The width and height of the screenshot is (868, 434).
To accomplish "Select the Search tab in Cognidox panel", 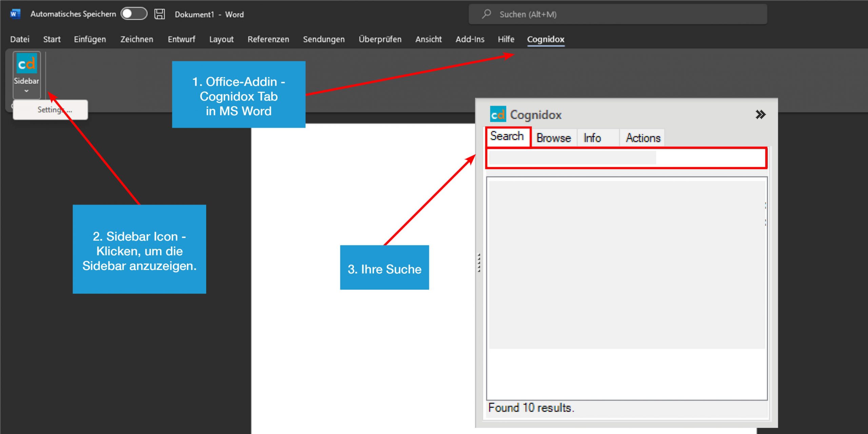I will [507, 136].
